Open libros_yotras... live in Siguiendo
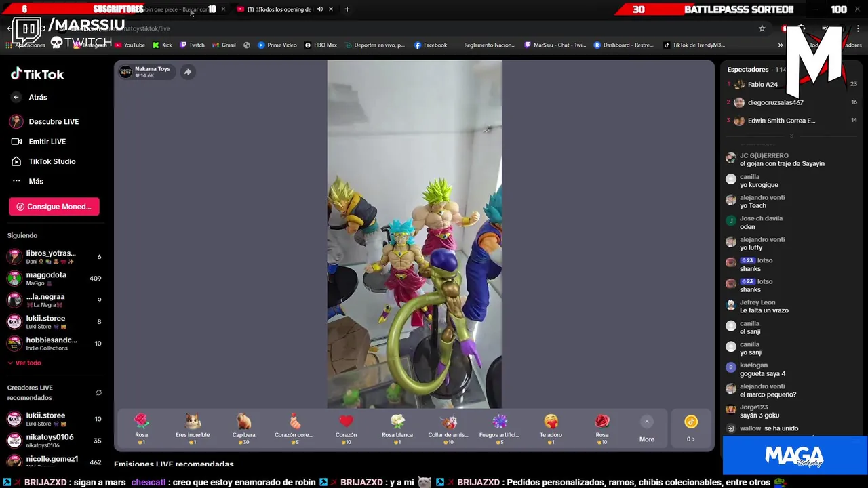The height and width of the screenshot is (488, 868). pos(54,257)
